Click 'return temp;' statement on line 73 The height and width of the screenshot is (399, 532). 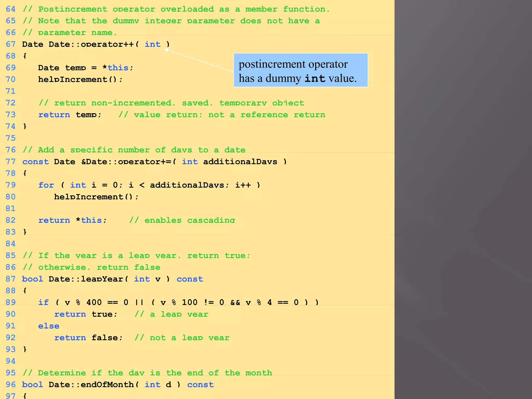point(70,115)
